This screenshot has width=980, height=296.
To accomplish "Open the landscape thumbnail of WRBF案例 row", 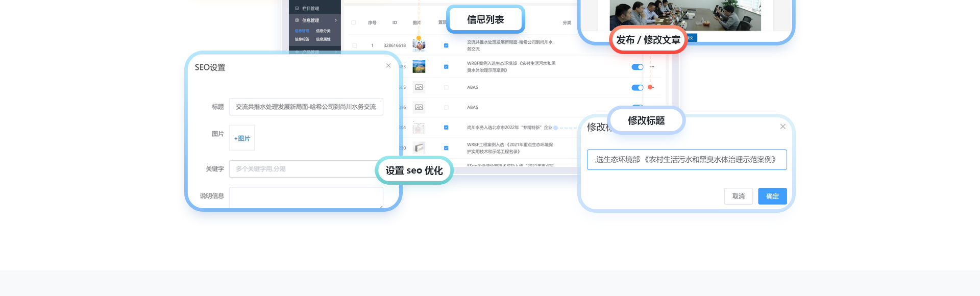I will tap(419, 67).
